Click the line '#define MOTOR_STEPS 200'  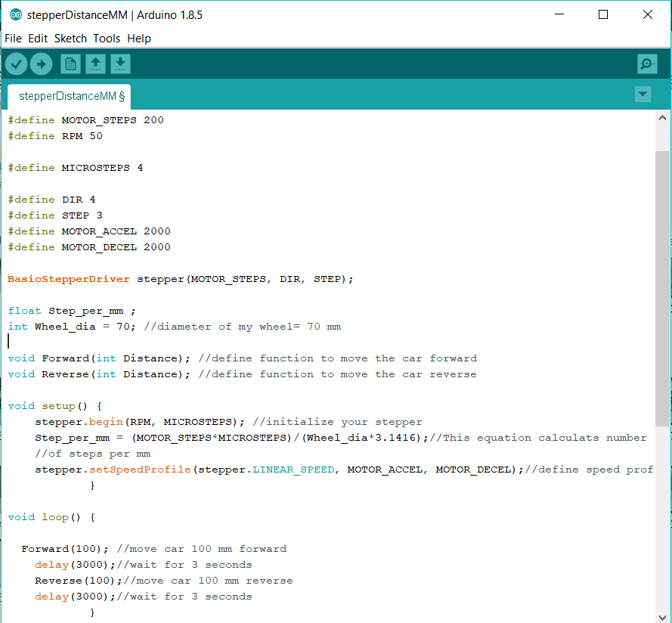point(85,120)
